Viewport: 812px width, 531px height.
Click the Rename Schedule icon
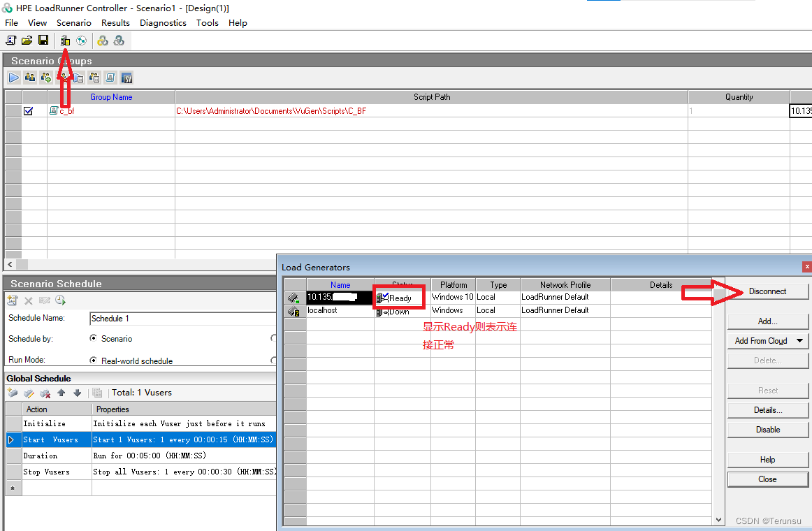tap(45, 300)
